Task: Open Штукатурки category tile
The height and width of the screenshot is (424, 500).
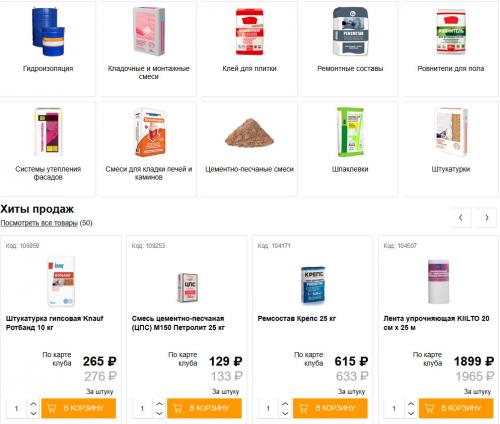Action: click(451, 149)
